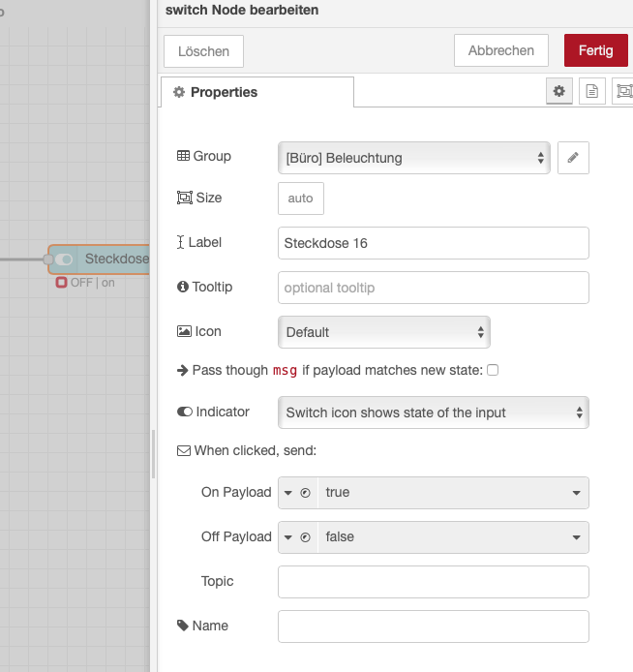
Task: Click the Löschen button
Action: pos(203,51)
